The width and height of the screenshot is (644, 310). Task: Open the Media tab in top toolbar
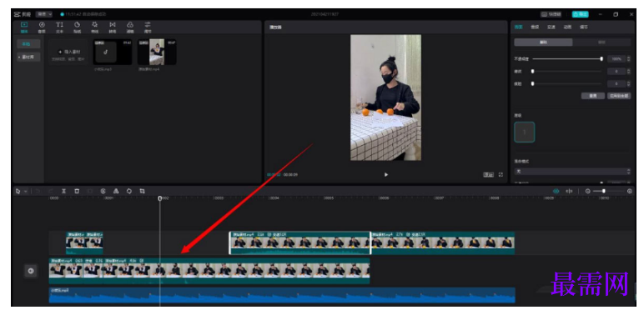click(24, 27)
